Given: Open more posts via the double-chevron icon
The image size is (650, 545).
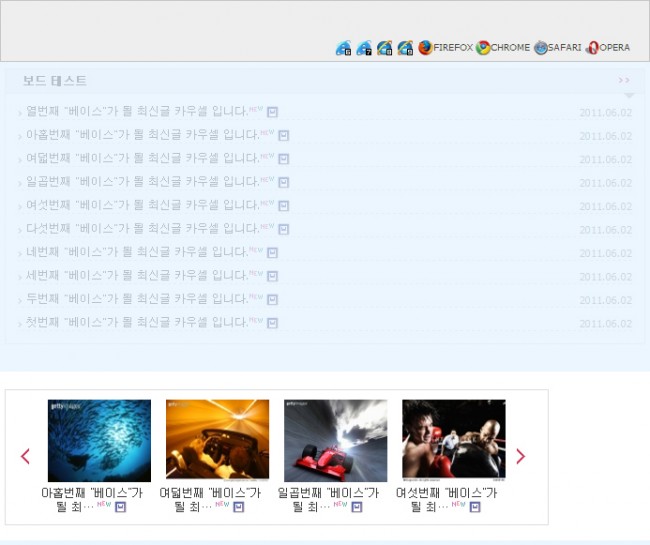Looking at the screenshot, I should pyautogui.click(x=624, y=81).
